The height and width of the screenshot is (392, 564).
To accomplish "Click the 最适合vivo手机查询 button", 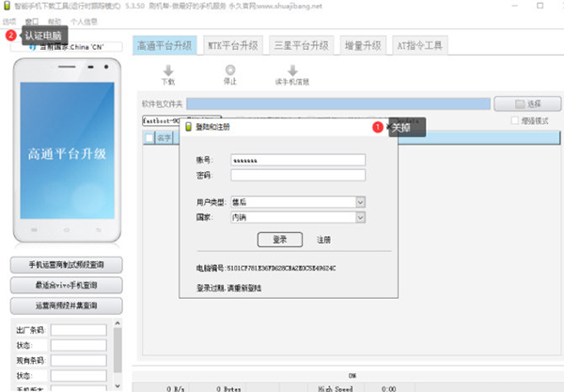I will point(66,285).
